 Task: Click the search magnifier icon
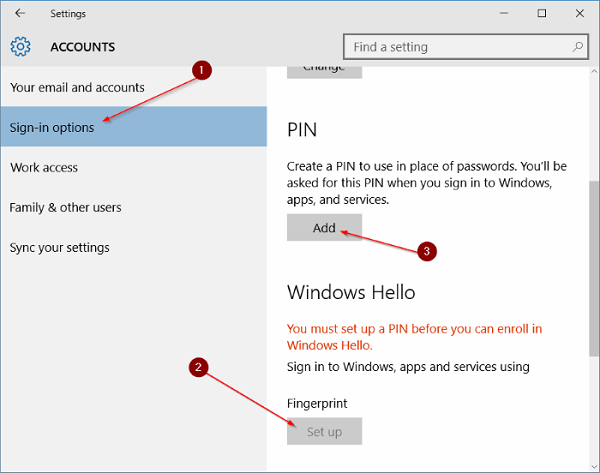[579, 47]
